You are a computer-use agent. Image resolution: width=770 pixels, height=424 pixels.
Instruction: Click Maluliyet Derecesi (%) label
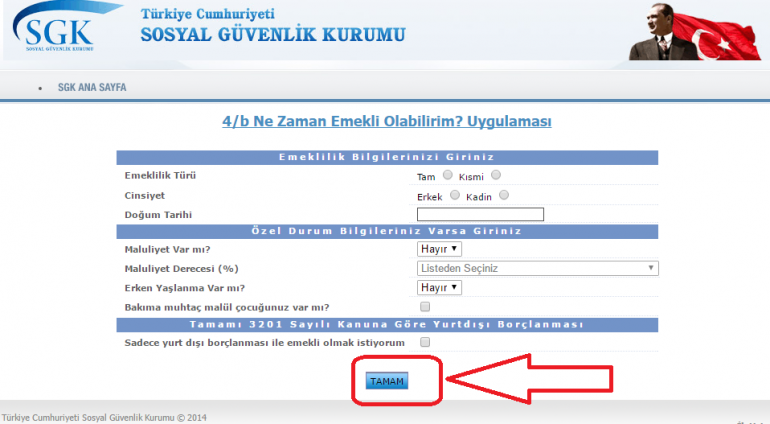(181, 269)
